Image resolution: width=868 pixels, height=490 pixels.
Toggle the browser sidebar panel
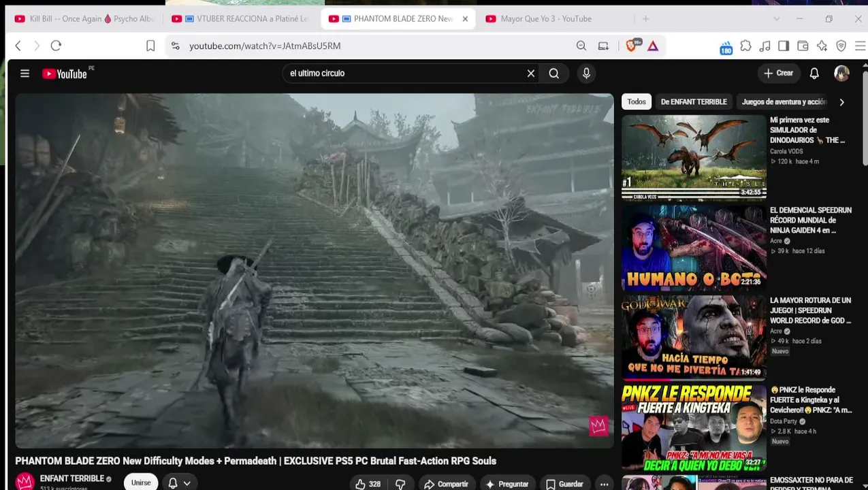pyautogui.click(x=784, y=46)
